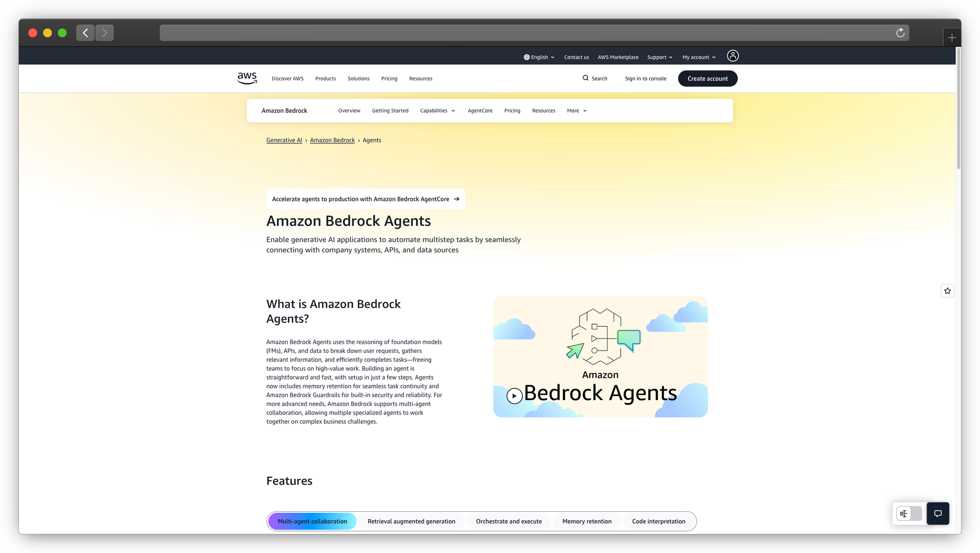
Task: Click the browser reload icon
Action: click(x=900, y=33)
